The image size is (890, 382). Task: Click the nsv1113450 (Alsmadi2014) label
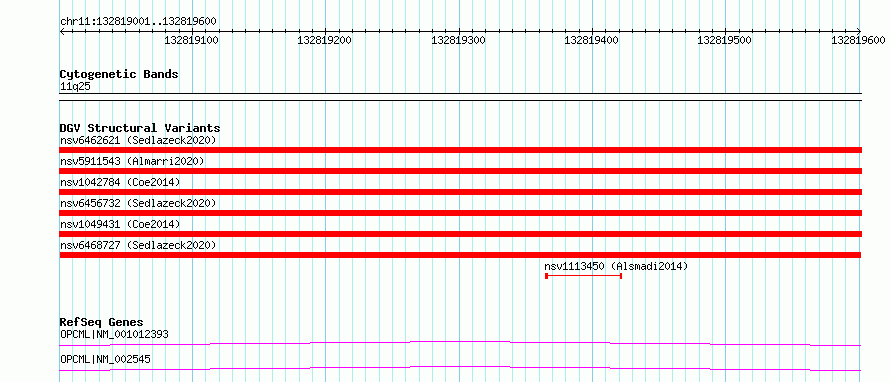coord(616,266)
